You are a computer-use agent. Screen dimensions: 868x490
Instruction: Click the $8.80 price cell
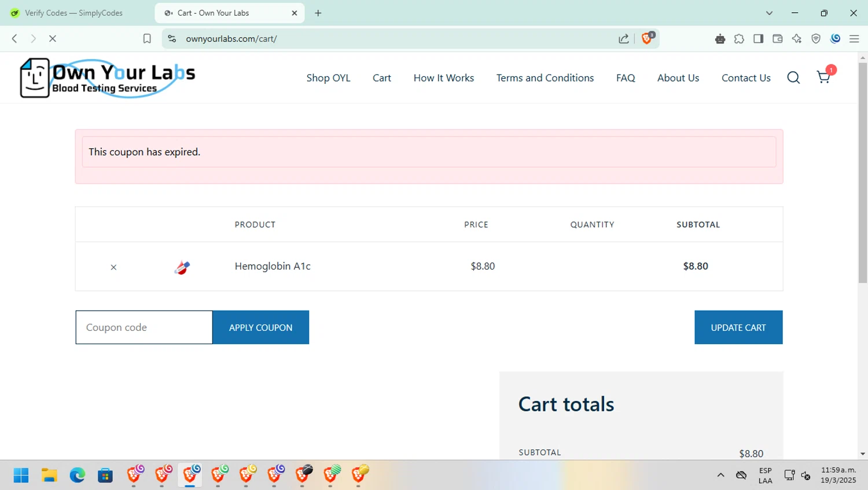pyautogui.click(x=483, y=266)
